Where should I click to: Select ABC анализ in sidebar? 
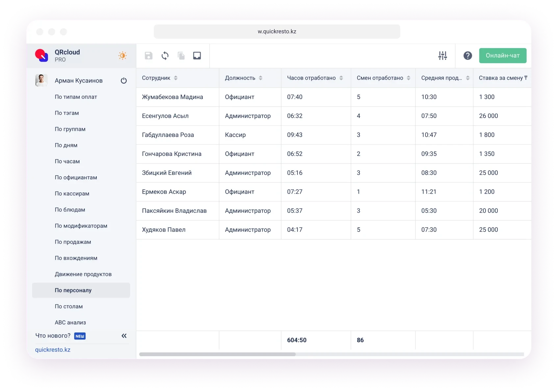click(70, 322)
